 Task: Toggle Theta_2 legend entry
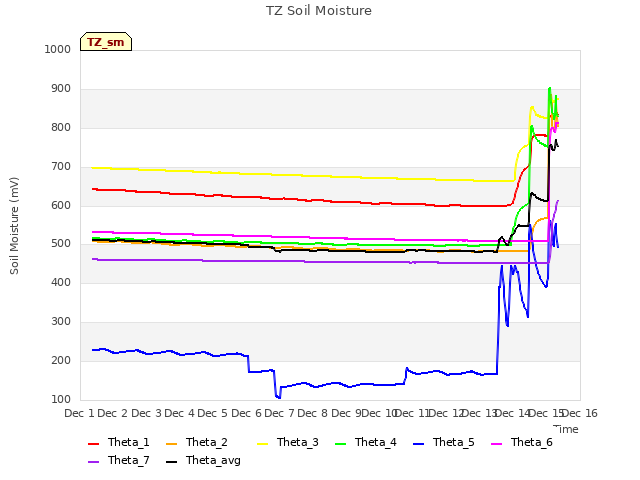(197, 442)
